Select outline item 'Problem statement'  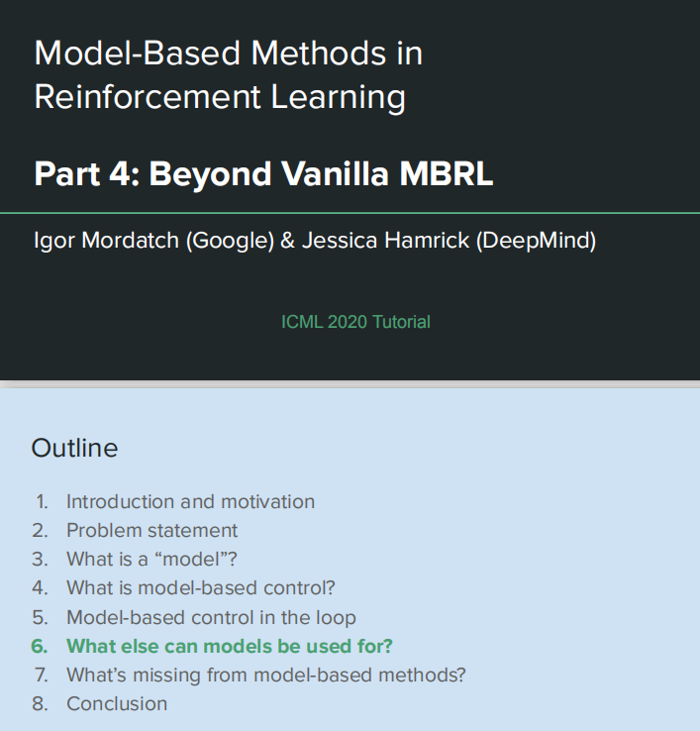[151, 531]
